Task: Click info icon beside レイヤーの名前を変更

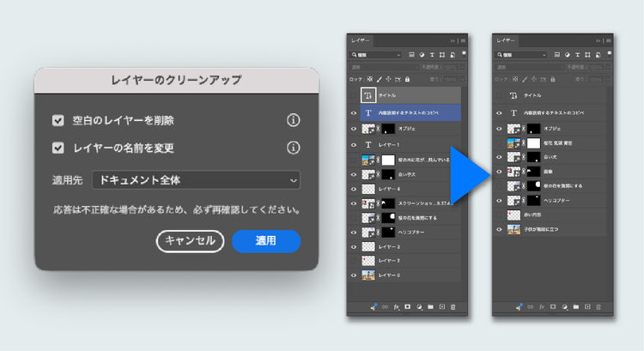Action: click(x=293, y=148)
